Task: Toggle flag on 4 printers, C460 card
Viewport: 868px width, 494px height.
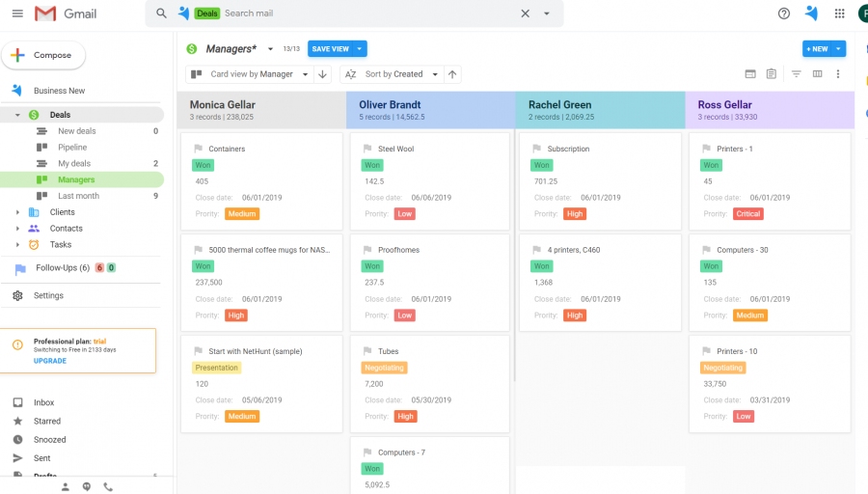Action: 537,250
